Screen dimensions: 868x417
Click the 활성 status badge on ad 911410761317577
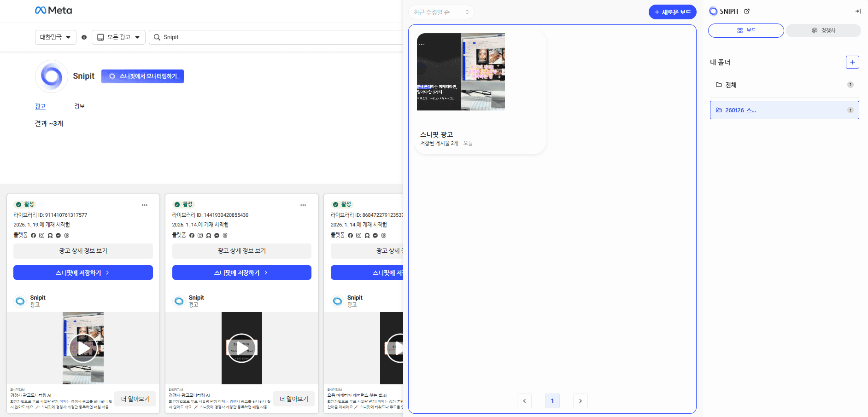coord(25,204)
